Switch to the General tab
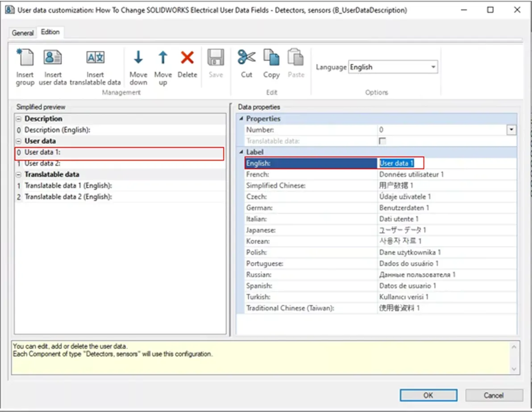 (23, 33)
